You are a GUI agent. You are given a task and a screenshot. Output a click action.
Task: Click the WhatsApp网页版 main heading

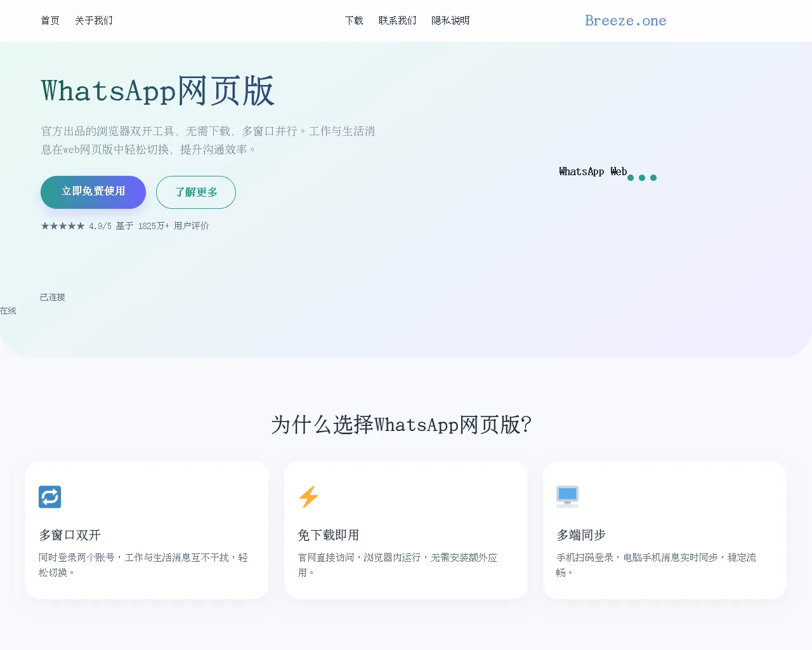[157, 91]
